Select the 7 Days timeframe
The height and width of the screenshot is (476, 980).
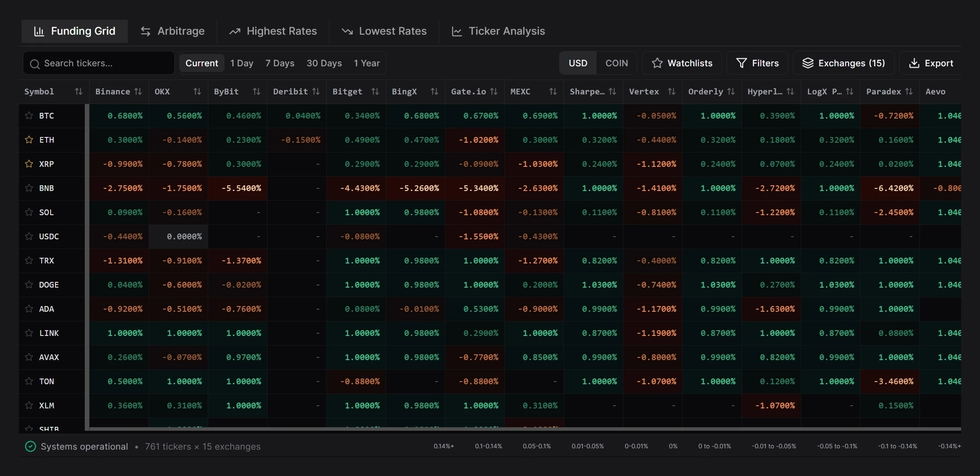coord(280,63)
